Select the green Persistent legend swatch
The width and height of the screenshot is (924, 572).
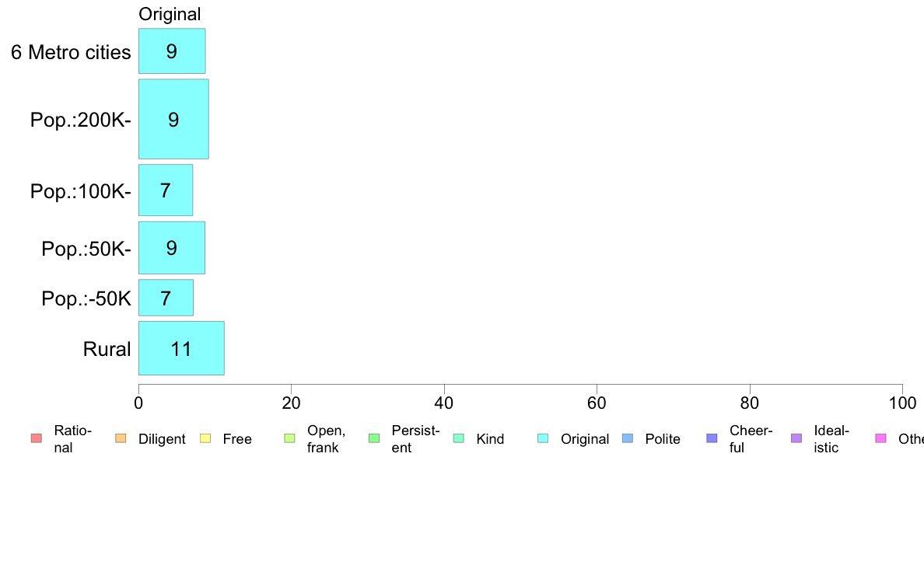374,438
